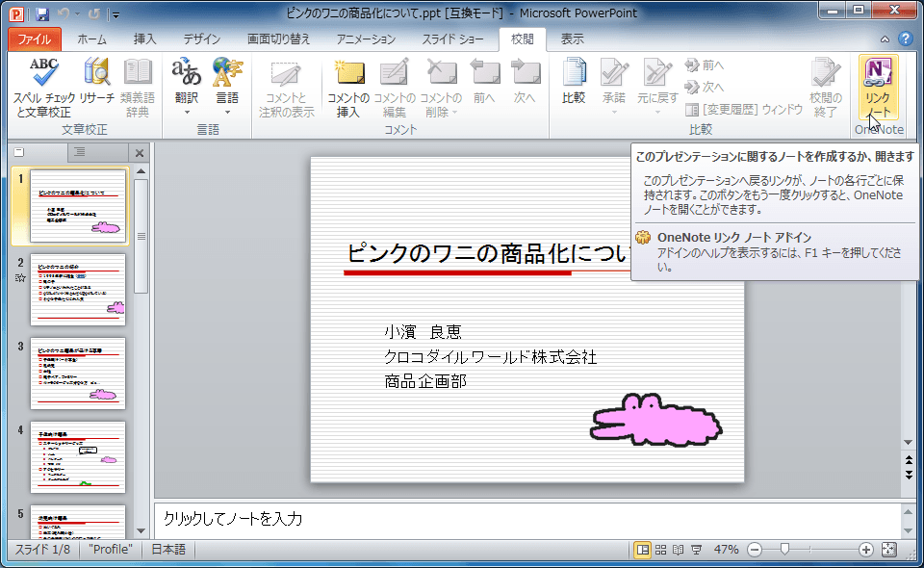This screenshot has height=568, width=924.
Task: Click the PowerPoint application icon in title bar
Action: click(x=16, y=13)
